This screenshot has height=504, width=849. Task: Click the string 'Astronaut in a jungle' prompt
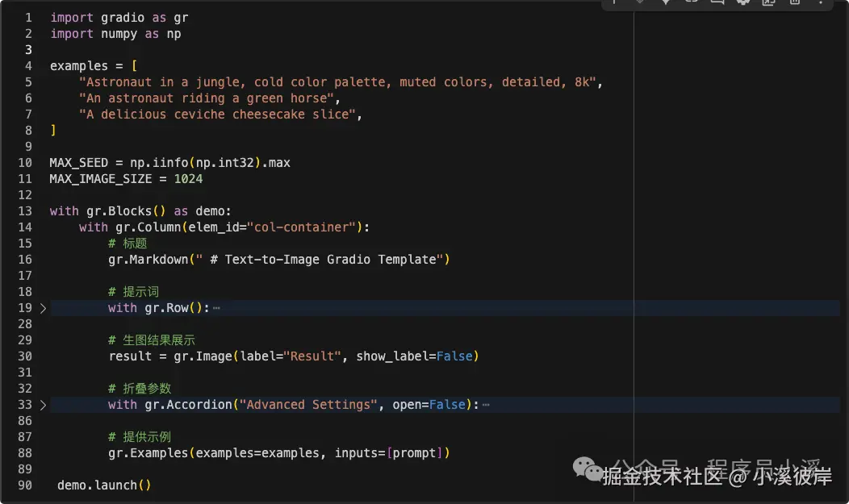coord(338,82)
